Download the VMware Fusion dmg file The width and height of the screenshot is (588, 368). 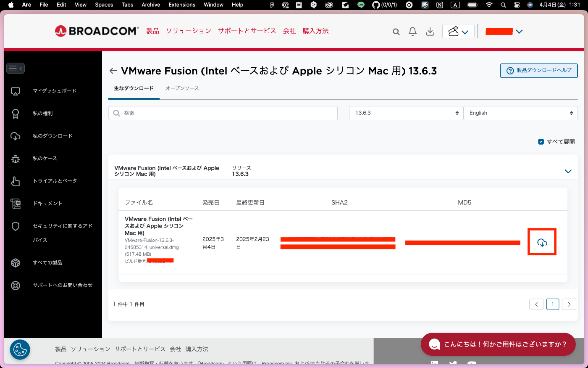point(542,242)
